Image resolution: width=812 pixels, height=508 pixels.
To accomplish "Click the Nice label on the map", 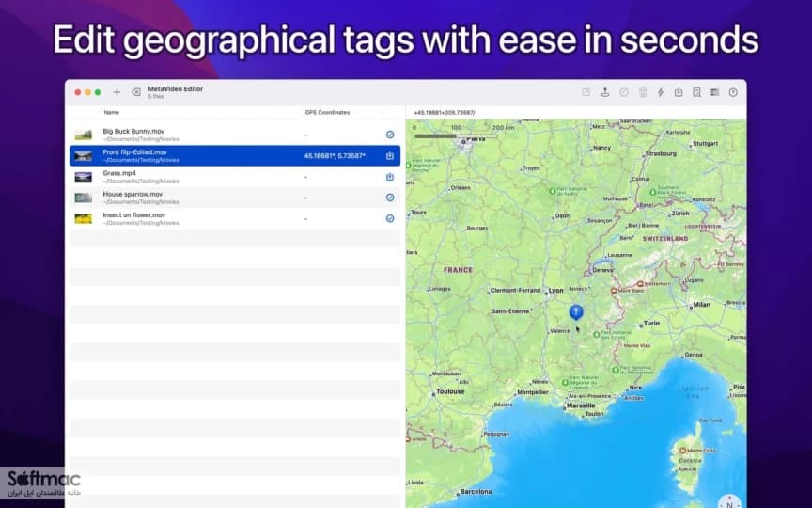I will pos(635,388).
